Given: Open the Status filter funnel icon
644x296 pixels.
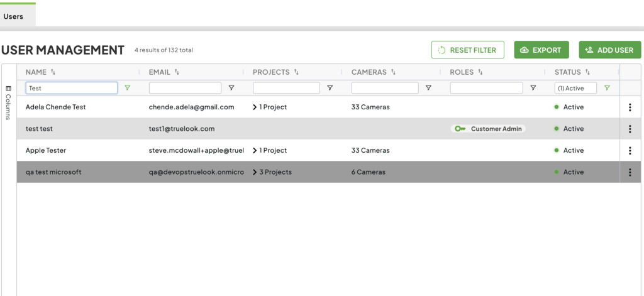Looking at the screenshot, I should coord(607,88).
